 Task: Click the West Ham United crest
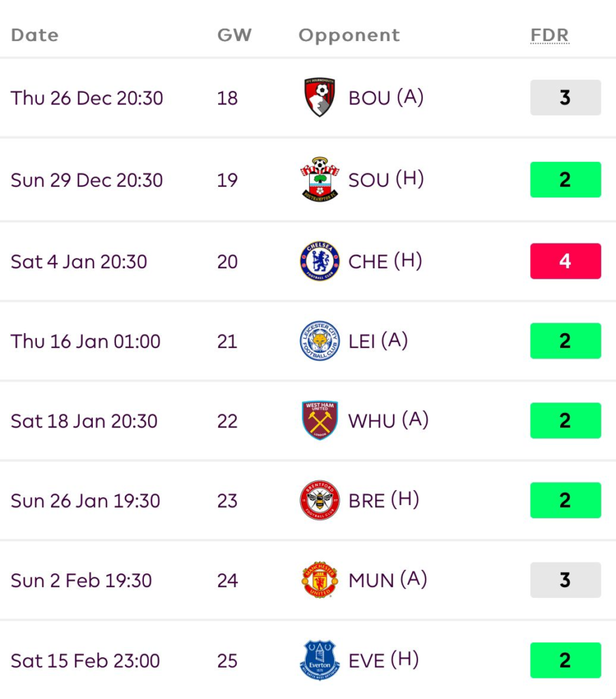(319, 420)
